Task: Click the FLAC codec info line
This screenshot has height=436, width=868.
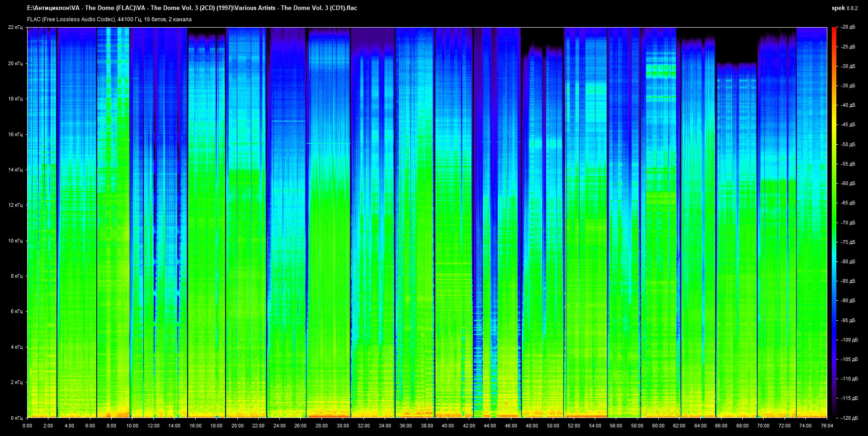Action: (x=109, y=19)
